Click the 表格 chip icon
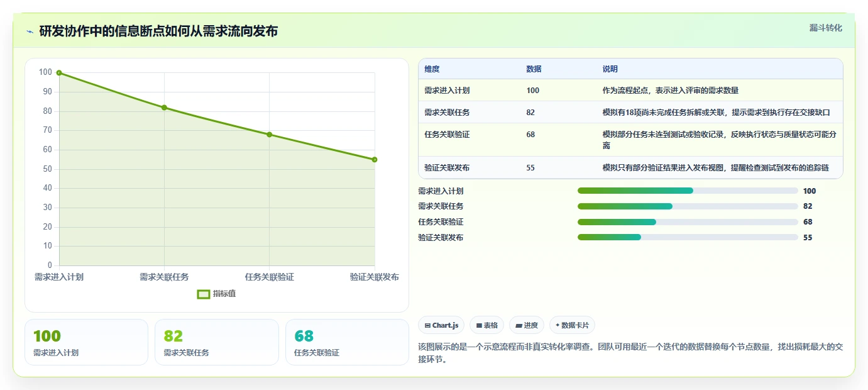The width and height of the screenshot is (868, 390). coord(479,326)
